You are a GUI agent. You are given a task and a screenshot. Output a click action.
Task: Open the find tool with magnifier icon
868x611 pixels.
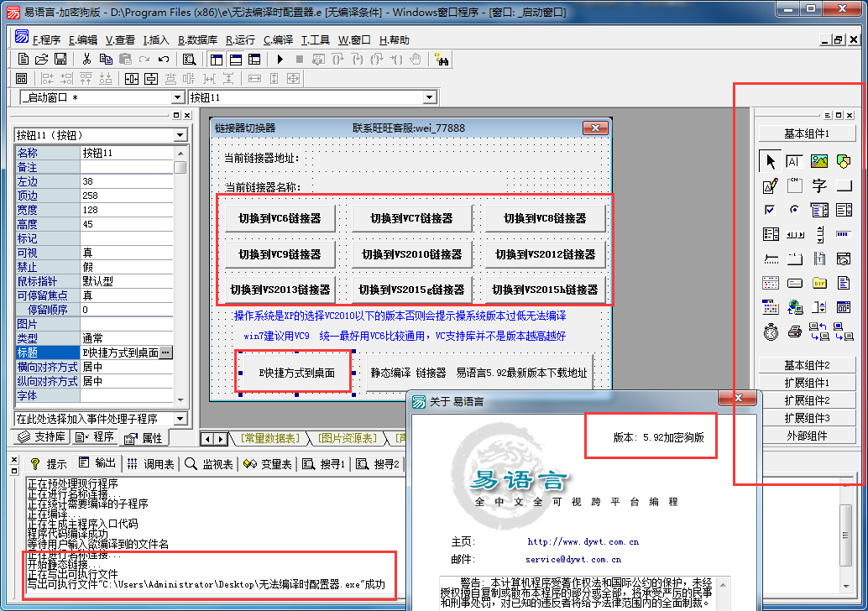pos(190,60)
